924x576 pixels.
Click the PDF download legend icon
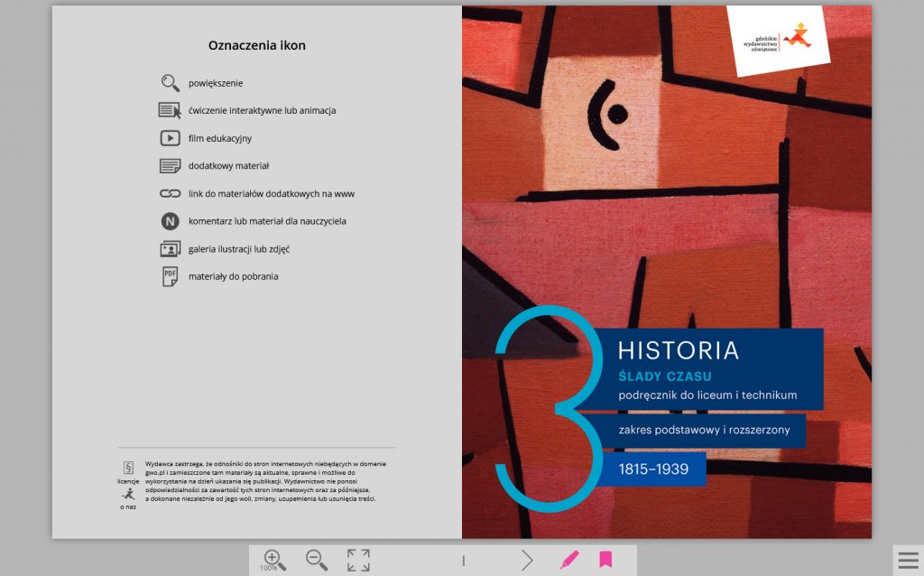(171, 276)
